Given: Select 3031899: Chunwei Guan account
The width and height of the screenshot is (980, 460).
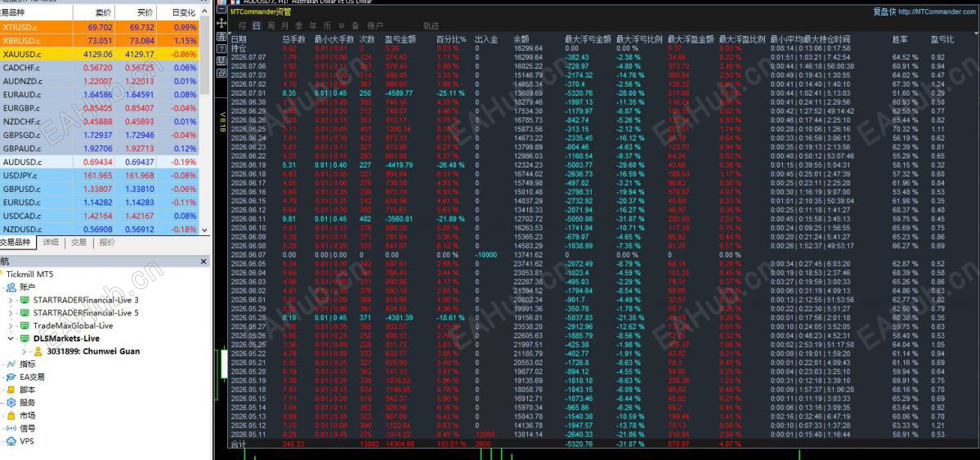Looking at the screenshot, I should pos(93,351).
